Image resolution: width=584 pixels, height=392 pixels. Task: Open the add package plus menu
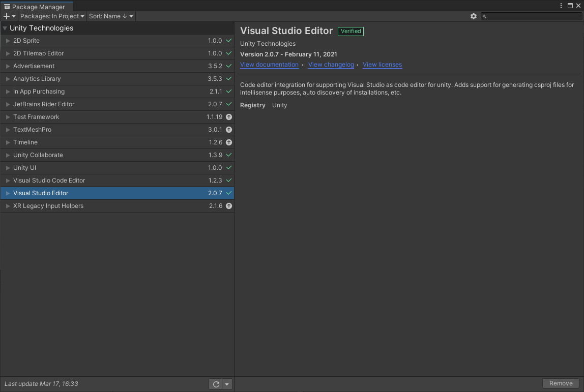[9, 16]
